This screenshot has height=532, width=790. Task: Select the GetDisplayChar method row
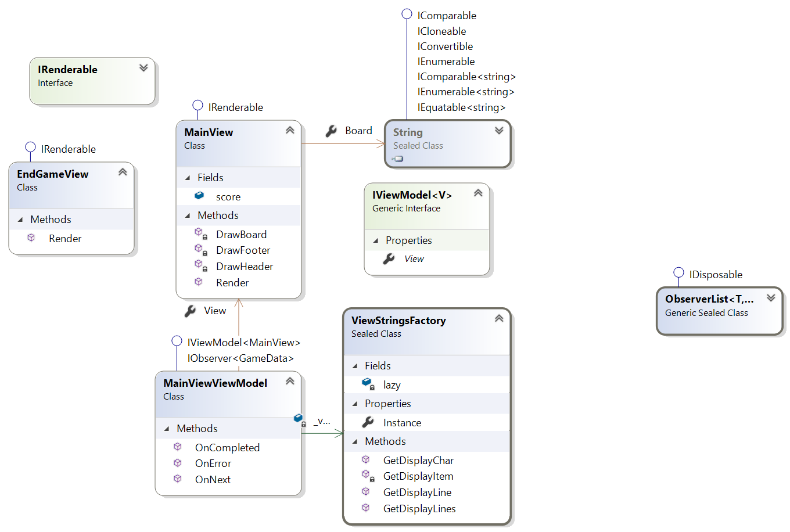click(427, 460)
